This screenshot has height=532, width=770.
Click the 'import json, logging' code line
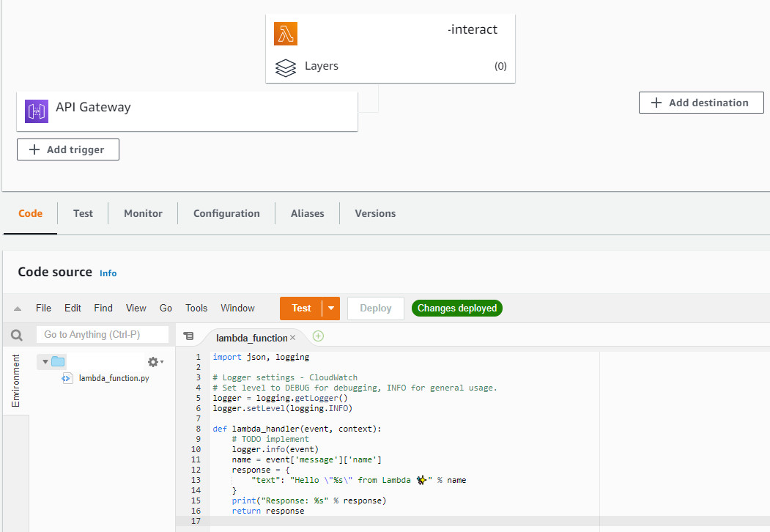pos(261,357)
